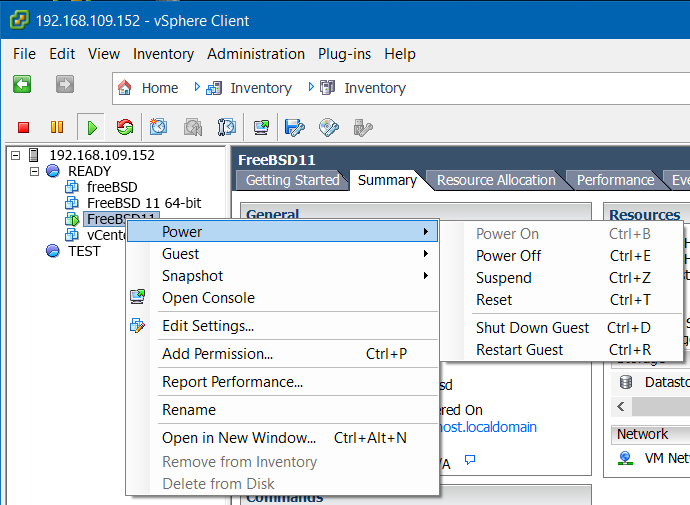Click the Take Snapshot toolbar icon
The height and width of the screenshot is (505, 690).
(x=158, y=127)
